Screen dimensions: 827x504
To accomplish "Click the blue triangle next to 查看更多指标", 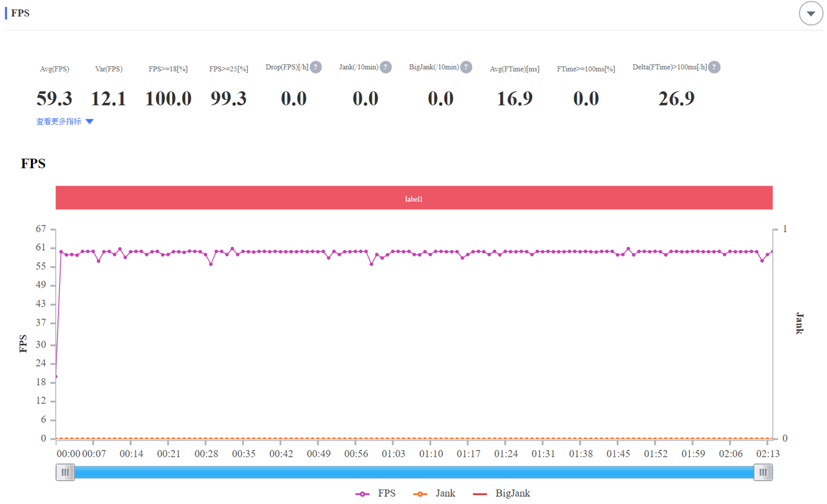I will [x=90, y=121].
